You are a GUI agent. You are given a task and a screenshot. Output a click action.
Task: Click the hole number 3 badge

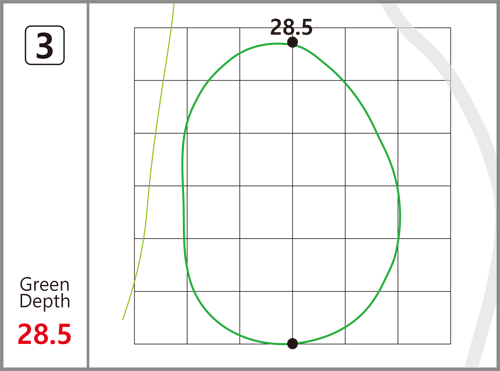(x=45, y=45)
